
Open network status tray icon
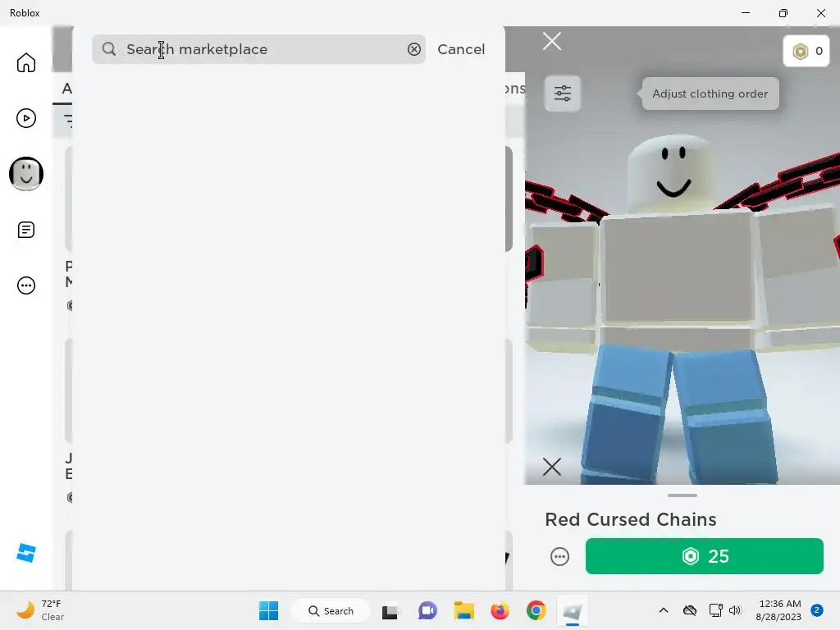[x=715, y=610]
